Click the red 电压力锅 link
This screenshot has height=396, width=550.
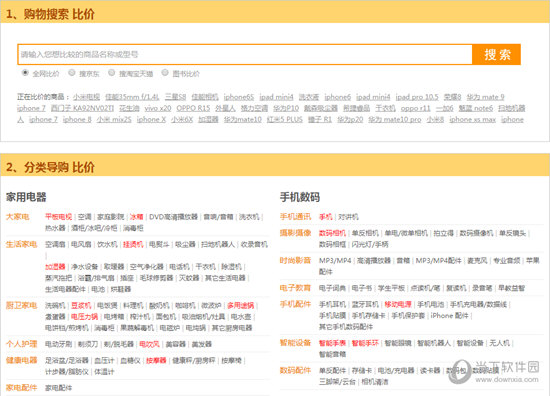click(x=84, y=317)
